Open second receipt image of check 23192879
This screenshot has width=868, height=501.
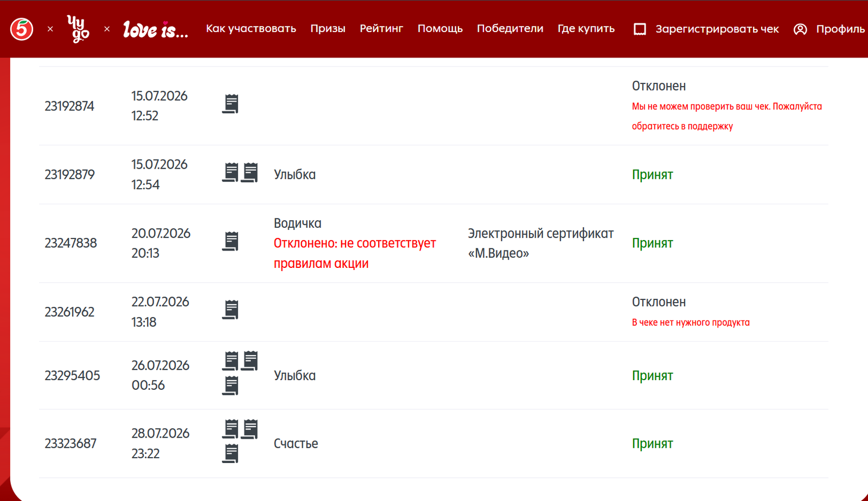pos(250,172)
